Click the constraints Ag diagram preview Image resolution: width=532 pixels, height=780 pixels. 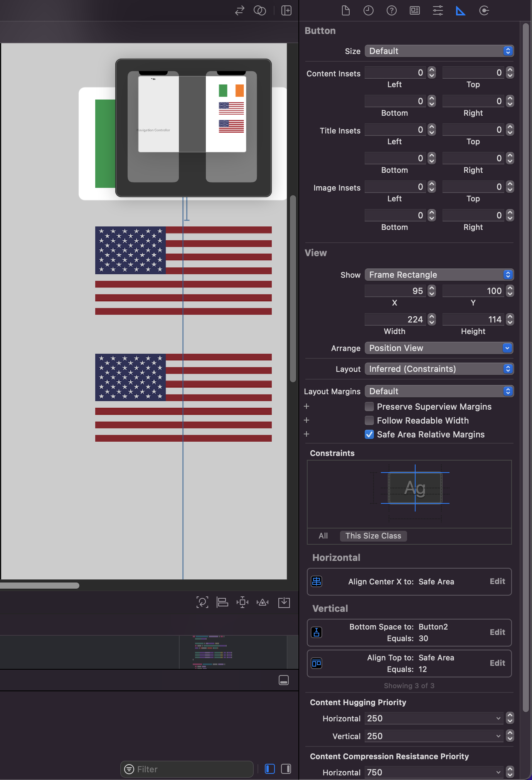(415, 488)
